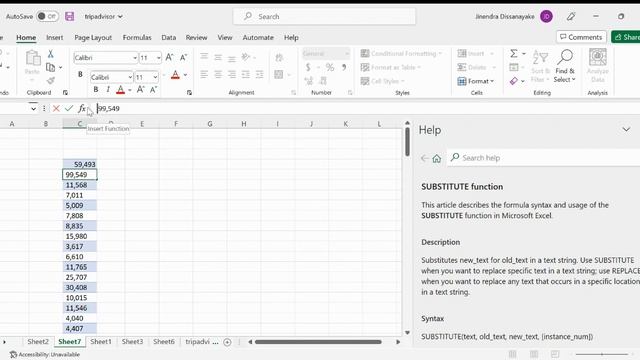Toggle Bold in the mini toolbar

[96, 89]
